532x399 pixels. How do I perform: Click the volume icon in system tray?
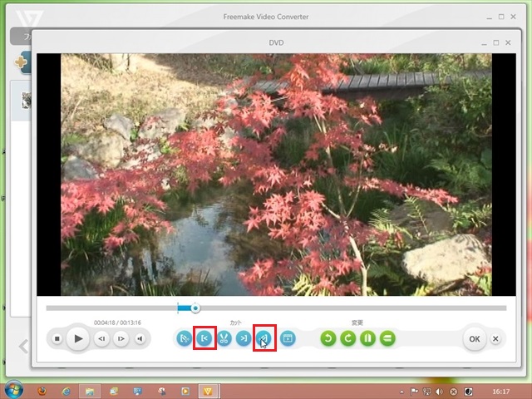coord(440,391)
